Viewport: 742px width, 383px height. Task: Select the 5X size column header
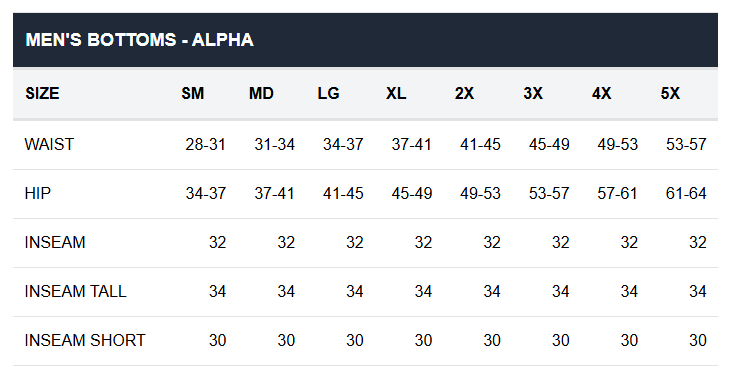(670, 93)
